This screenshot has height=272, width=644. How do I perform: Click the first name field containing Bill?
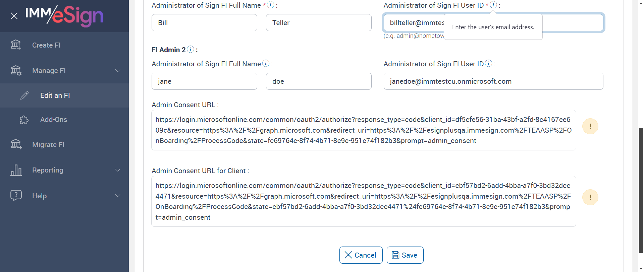[204, 23]
